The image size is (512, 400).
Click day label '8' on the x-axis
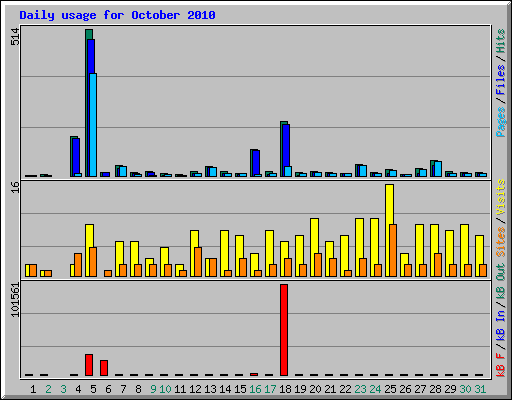point(138,389)
